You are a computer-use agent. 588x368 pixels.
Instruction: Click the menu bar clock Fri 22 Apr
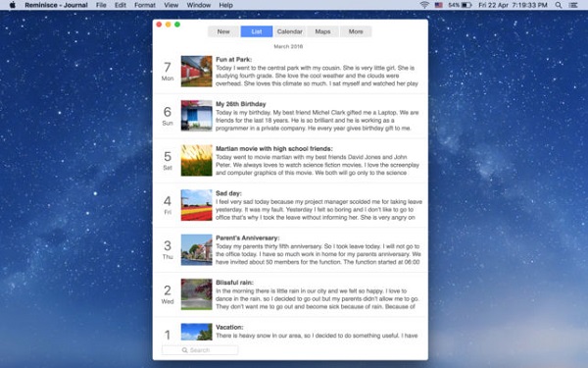[513, 5]
